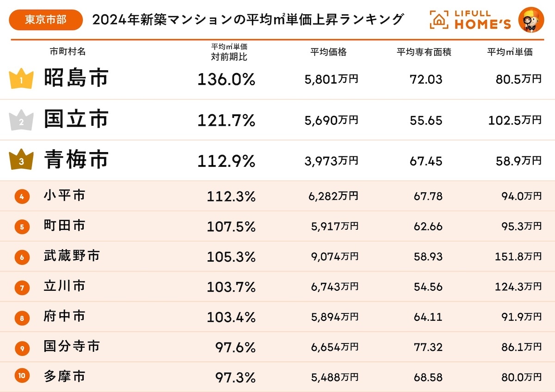Click the 136.0% growth value

[x=226, y=80]
